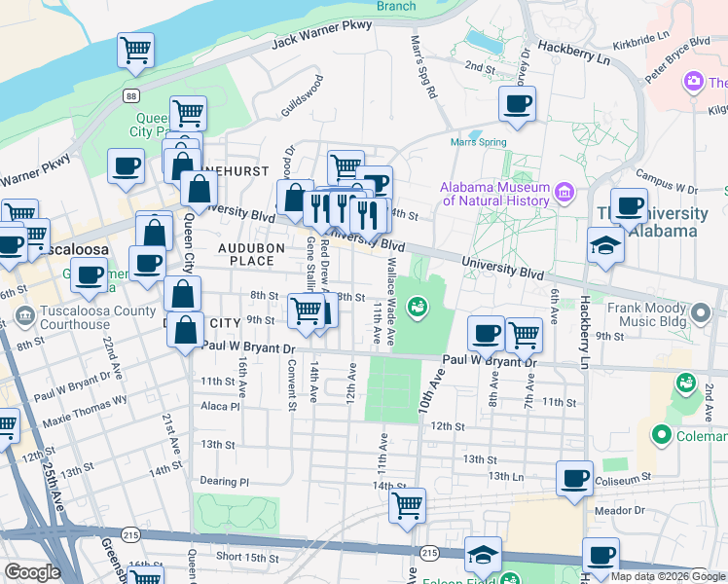This screenshot has height=584, width=728.
Task: Click the Dearing Pl street label
Action: click(224, 481)
